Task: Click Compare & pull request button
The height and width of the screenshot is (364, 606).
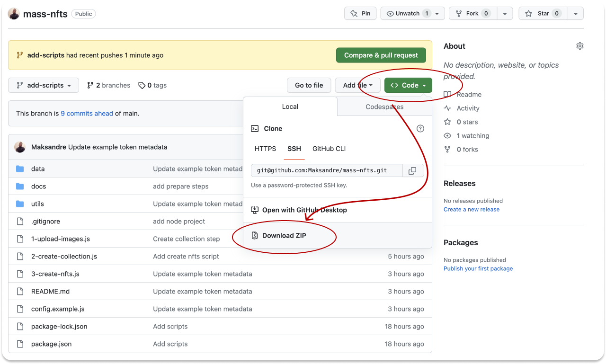Action: click(x=381, y=55)
